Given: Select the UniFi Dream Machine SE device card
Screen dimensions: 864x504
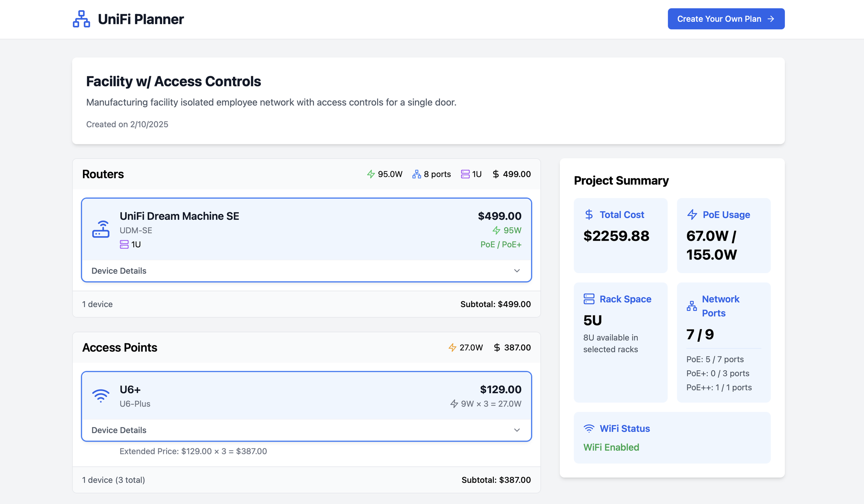Looking at the screenshot, I should click(x=306, y=229).
